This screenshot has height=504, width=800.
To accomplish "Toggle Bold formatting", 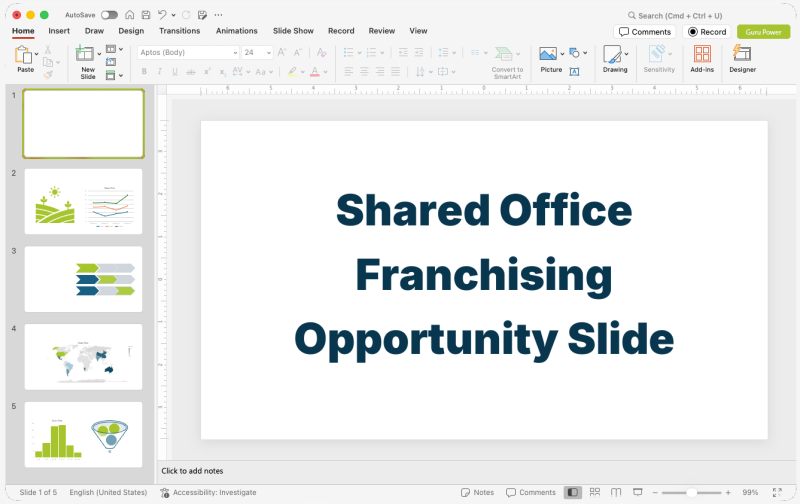I will tap(144, 71).
